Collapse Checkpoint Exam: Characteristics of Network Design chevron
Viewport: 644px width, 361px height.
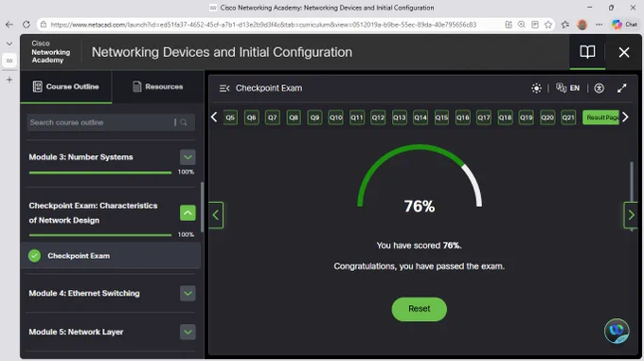(188, 213)
